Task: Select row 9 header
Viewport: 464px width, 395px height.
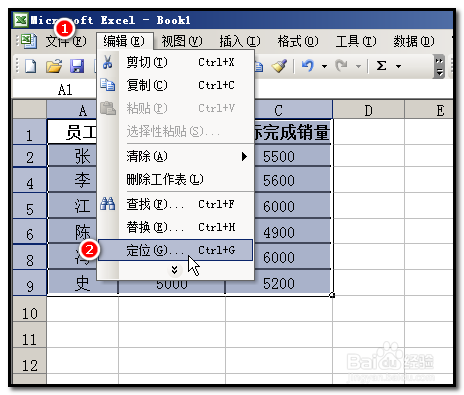Action: click(x=30, y=283)
